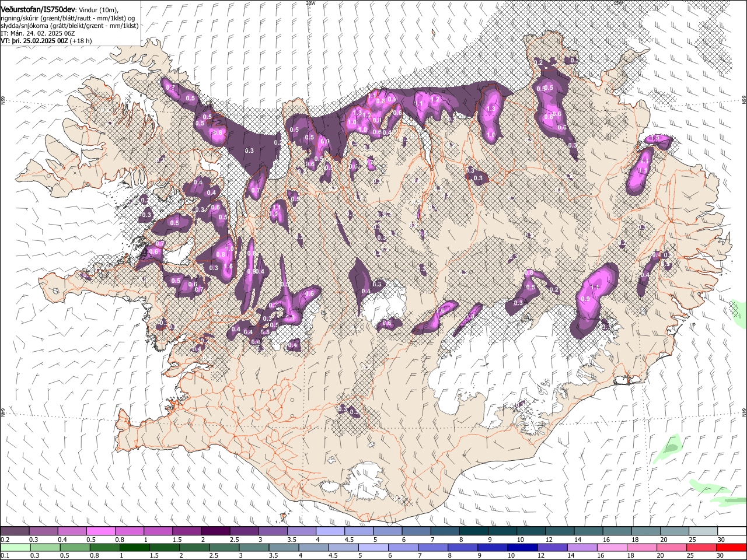Pick pale green lower swatch labeled 0.1
The width and height of the screenshot is (747, 560).
pyautogui.click(x=15, y=548)
